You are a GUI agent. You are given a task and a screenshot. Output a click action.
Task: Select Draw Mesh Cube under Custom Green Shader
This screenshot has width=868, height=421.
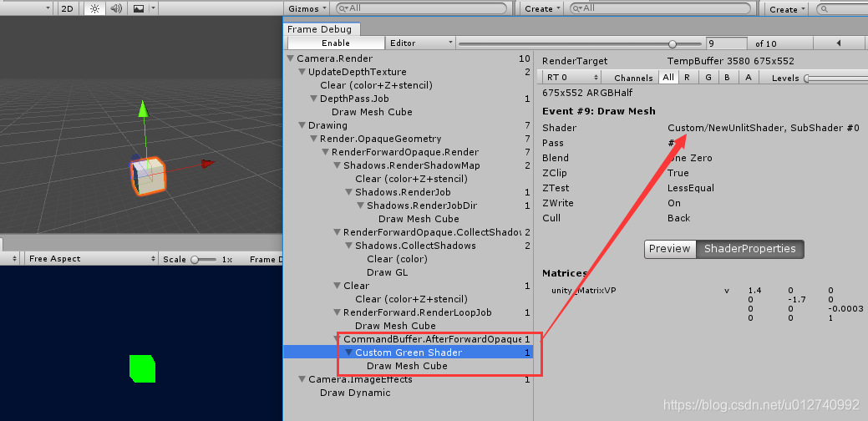tap(408, 366)
